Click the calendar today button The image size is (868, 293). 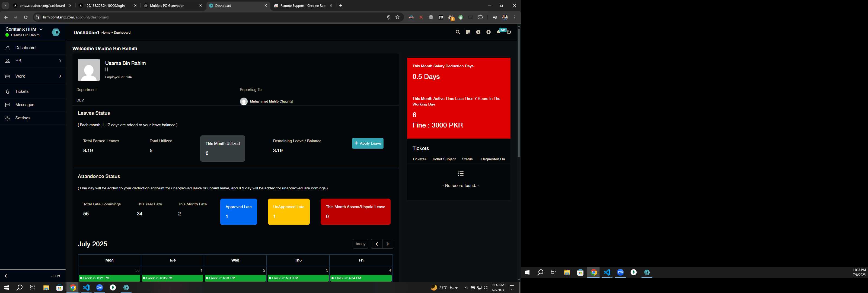[x=360, y=244]
